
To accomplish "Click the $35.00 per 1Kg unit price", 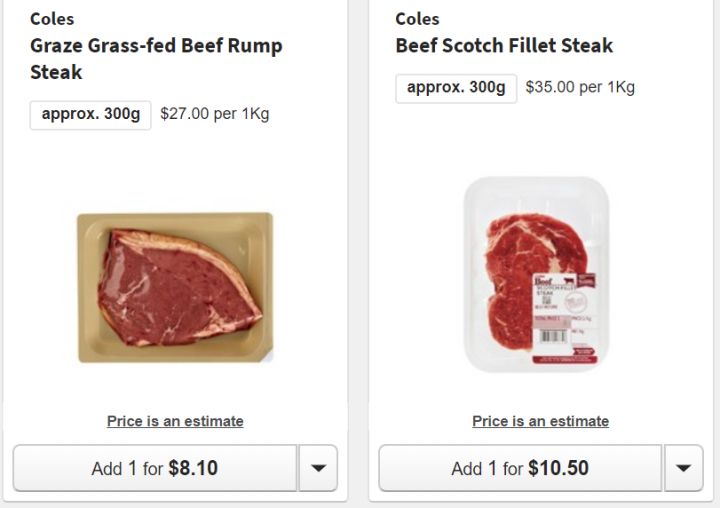I will click(580, 88).
